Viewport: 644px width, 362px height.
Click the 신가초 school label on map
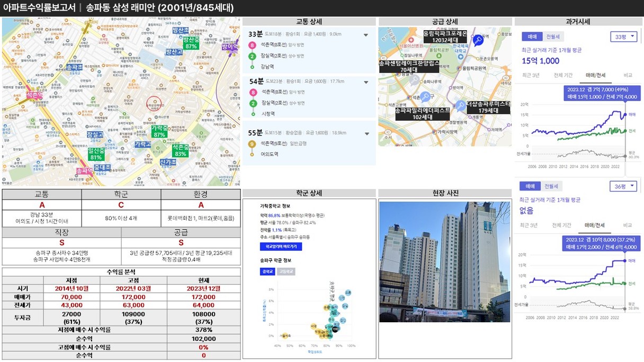point(168,162)
